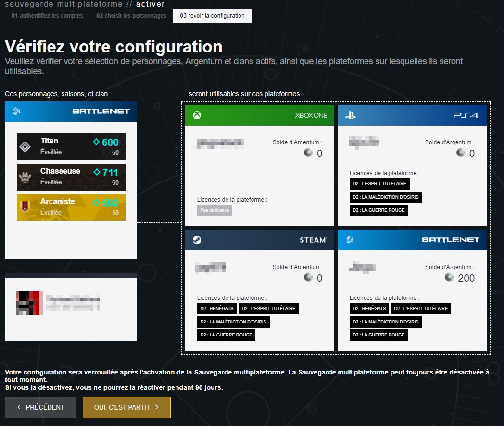This screenshot has height=426, width=504.
Task: Select '03 revoir la configuration' tab
Action: coord(212,16)
